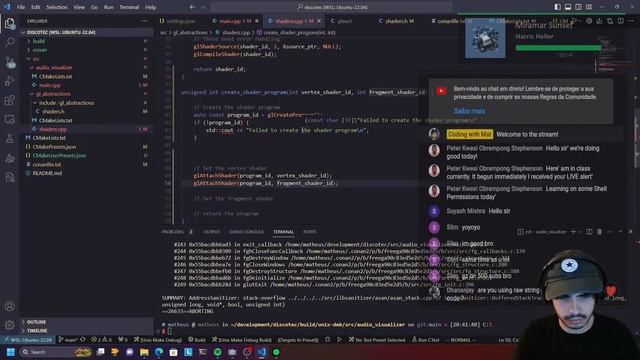Open the Search view in activity bar

(x=9, y=42)
